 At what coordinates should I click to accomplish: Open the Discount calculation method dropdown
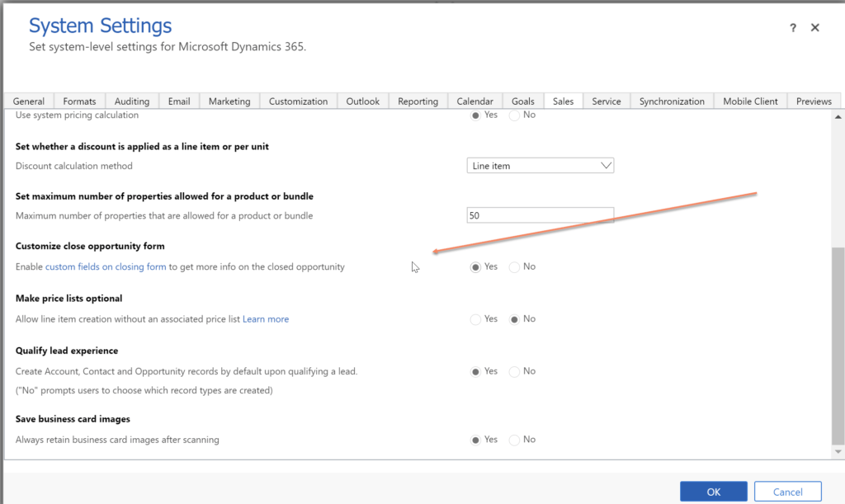pos(540,166)
